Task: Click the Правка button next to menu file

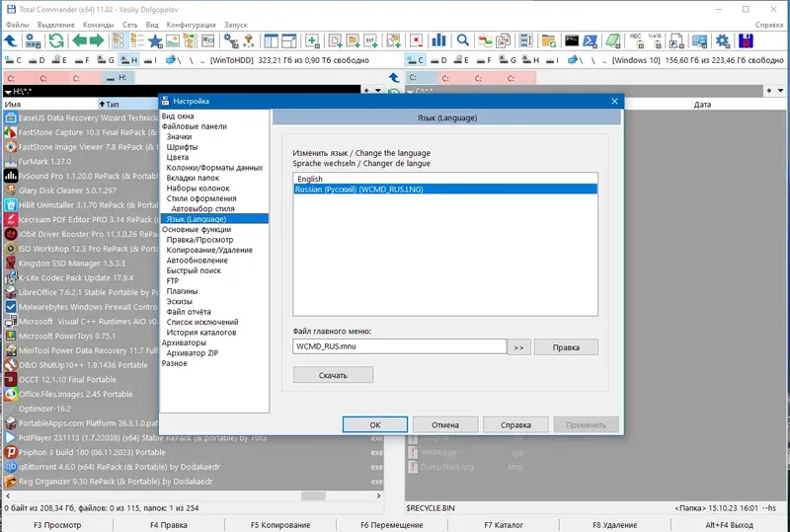Action: click(x=566, y=347)
